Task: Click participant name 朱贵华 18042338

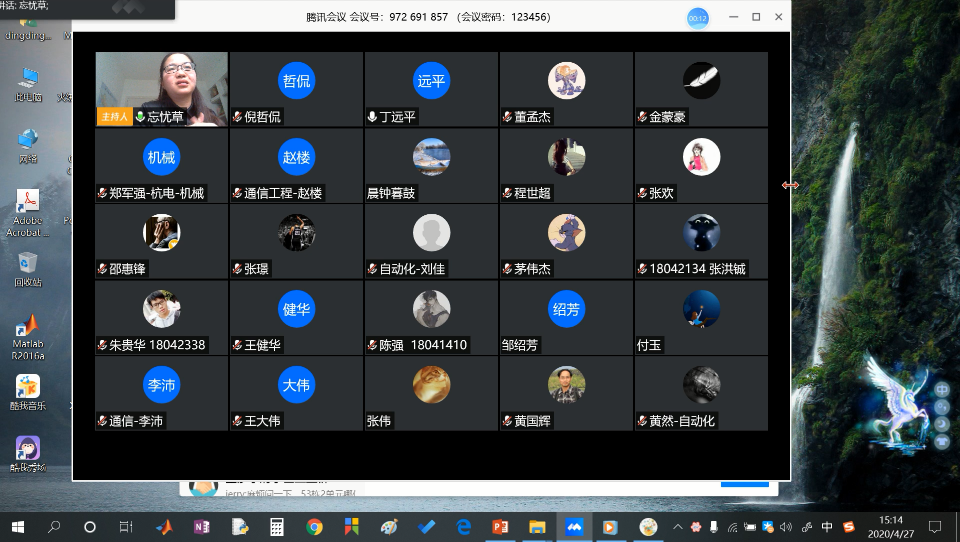Action: point(157,345)
